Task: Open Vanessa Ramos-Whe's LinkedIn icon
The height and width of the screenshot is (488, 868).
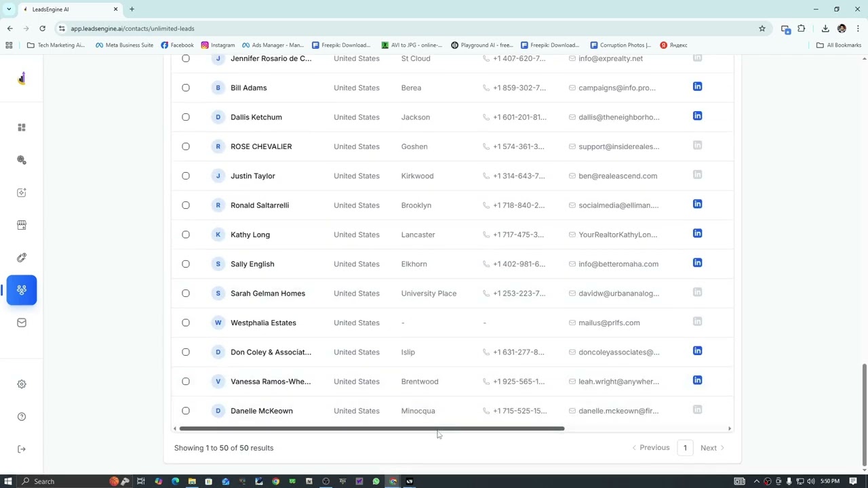Action: [x=697, y=380]
